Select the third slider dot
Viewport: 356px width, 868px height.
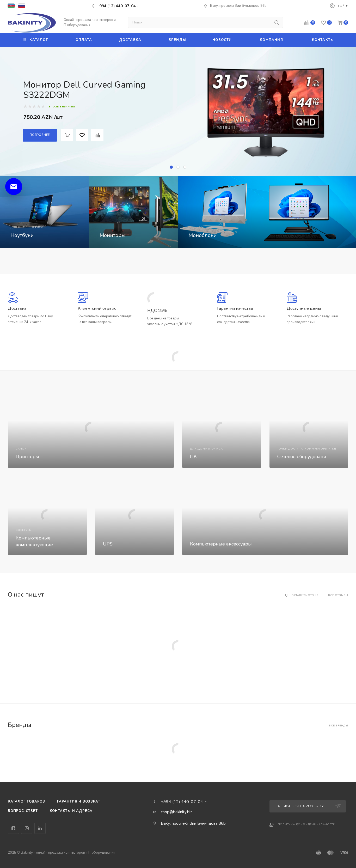click(x=185, y=167)
